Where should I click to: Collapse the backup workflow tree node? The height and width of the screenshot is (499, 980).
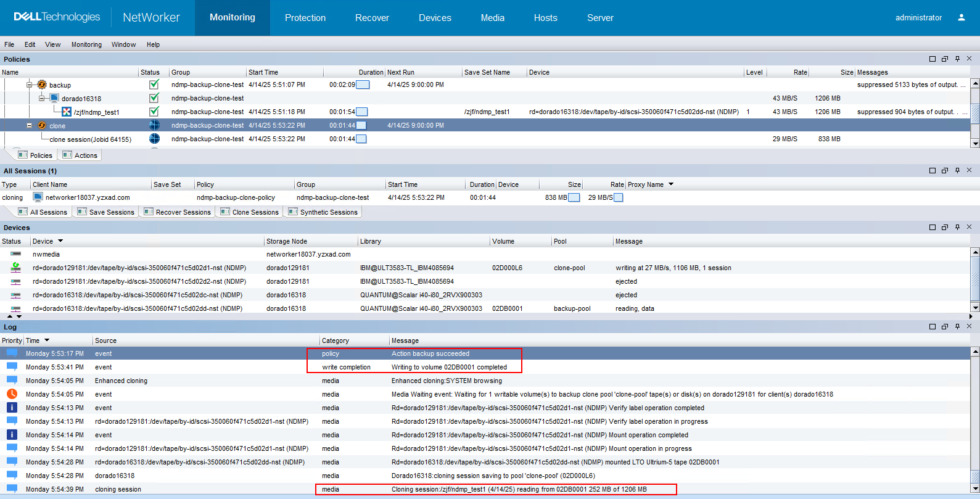point(29,85)
